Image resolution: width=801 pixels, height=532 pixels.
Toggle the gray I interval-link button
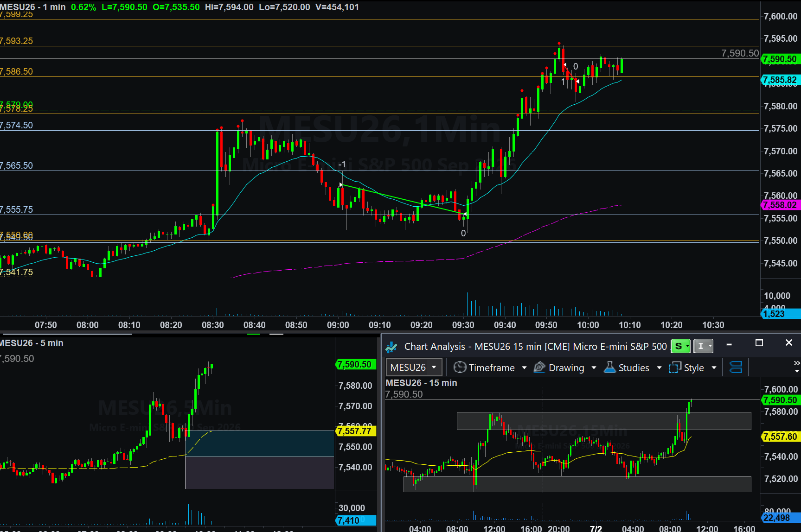click(x=703, y=346)
